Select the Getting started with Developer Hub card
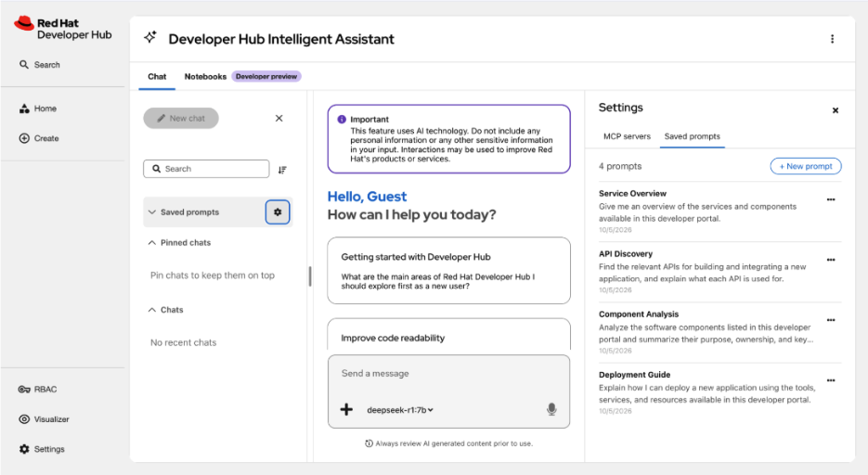 point(449,270)
